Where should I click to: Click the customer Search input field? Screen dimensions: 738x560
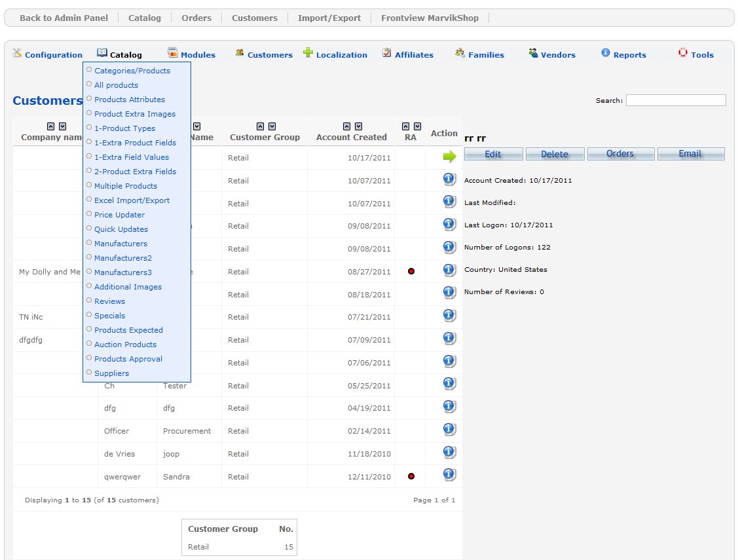point(676,100)
